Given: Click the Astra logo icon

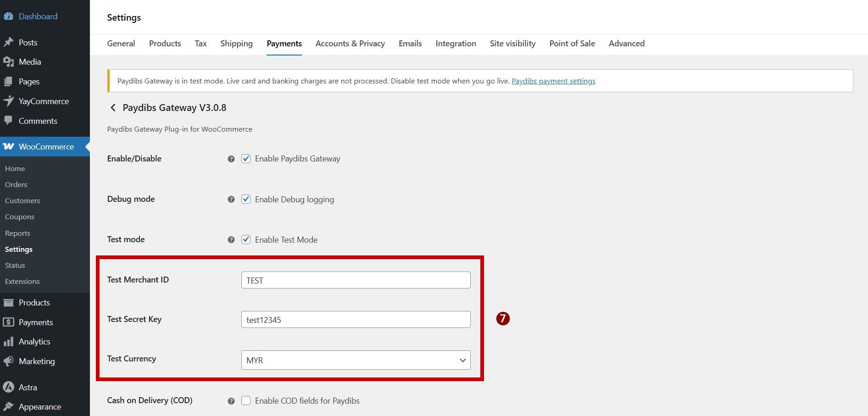Looking at the screenshot, I should tap(8, 387).
